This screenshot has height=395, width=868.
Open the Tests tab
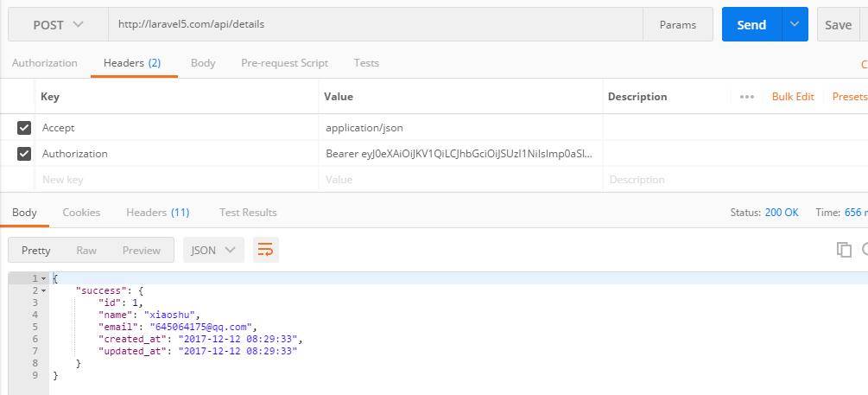[366, 63]
